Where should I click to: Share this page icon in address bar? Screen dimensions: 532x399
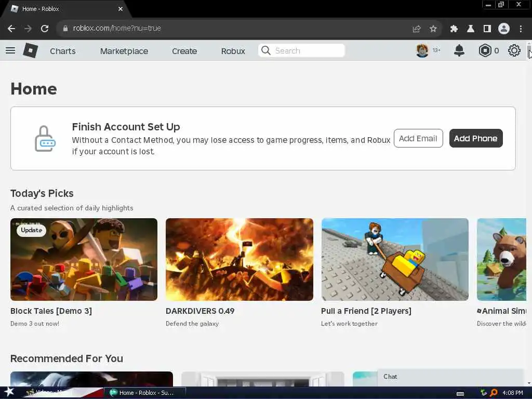[x=417, y=29]
